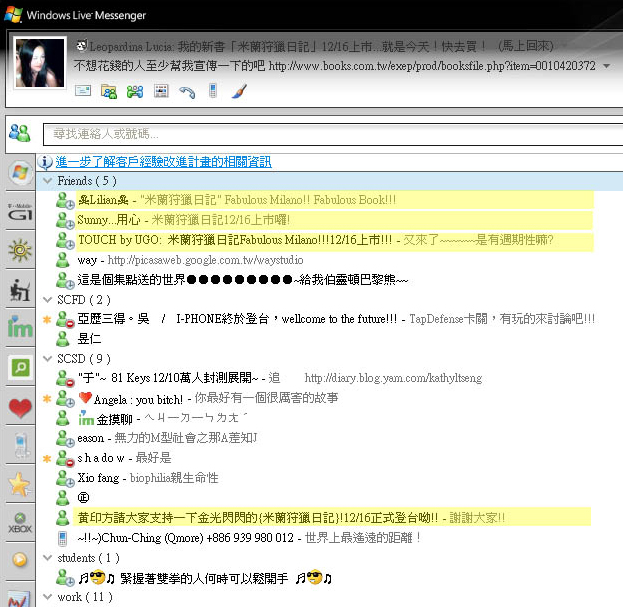Collapse the SCFD (2) group
Screen dimensions: 623x607
coord(47,300)
